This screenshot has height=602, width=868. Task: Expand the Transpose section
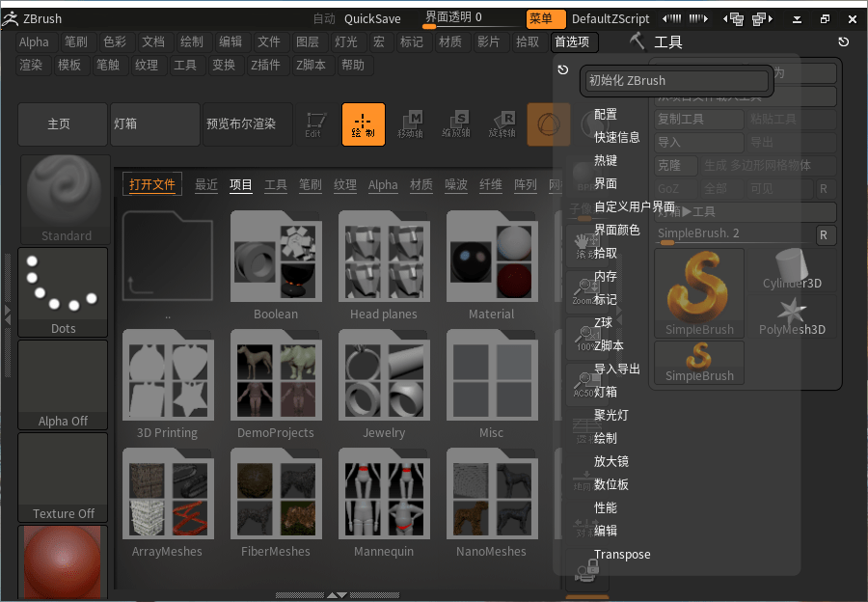coord(622,555)
